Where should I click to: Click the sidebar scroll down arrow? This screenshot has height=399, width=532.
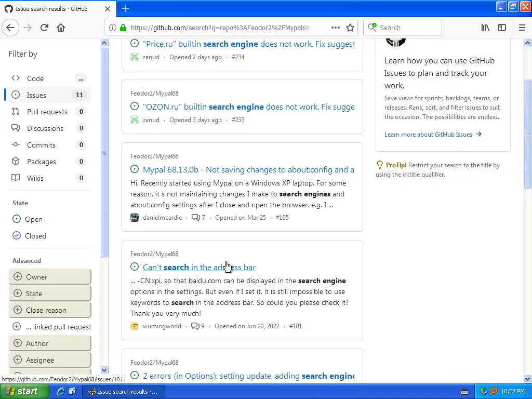[x=104, y=370]
